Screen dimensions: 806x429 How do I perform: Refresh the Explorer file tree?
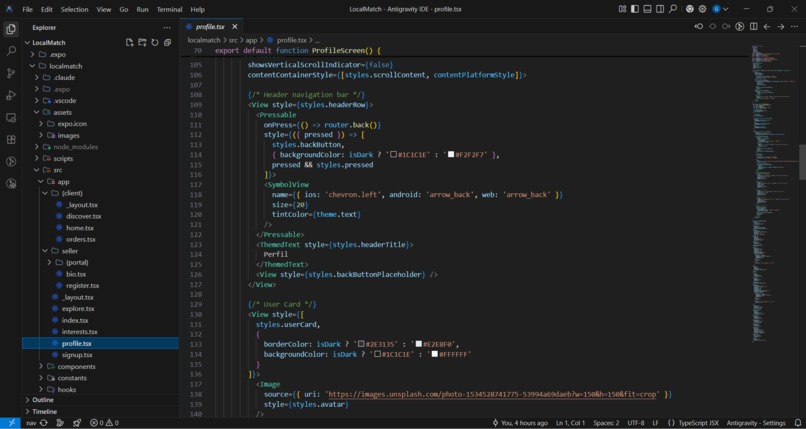coord(155,43)
